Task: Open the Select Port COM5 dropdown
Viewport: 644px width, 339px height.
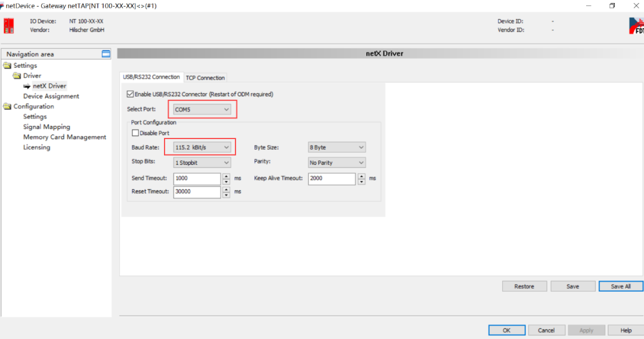Action: coord(202,109)
